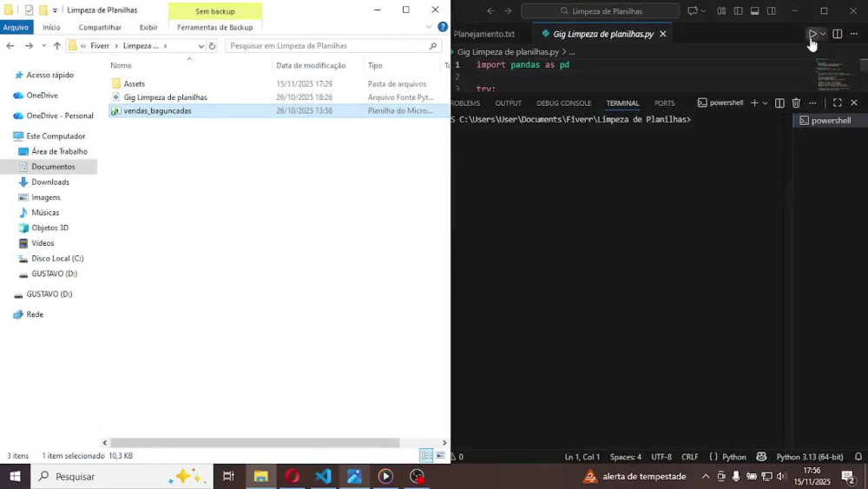868x489 pixels.
Task: Click the Explorer horizontal scrollbar
Action: [x=254, y=442]
